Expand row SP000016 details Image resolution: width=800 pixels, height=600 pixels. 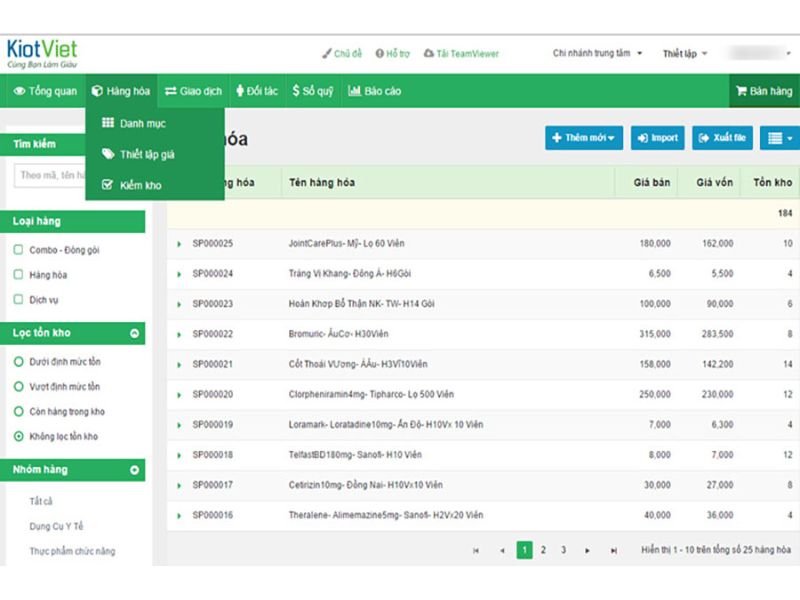[179, 516]
